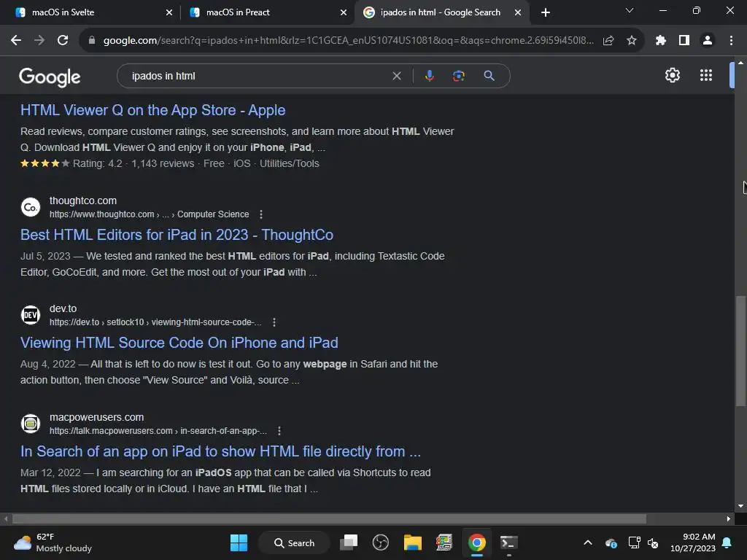Viewport: 747px width, 560px height.
Task: Click the dev.to site name
Action: tap(63, 308)
